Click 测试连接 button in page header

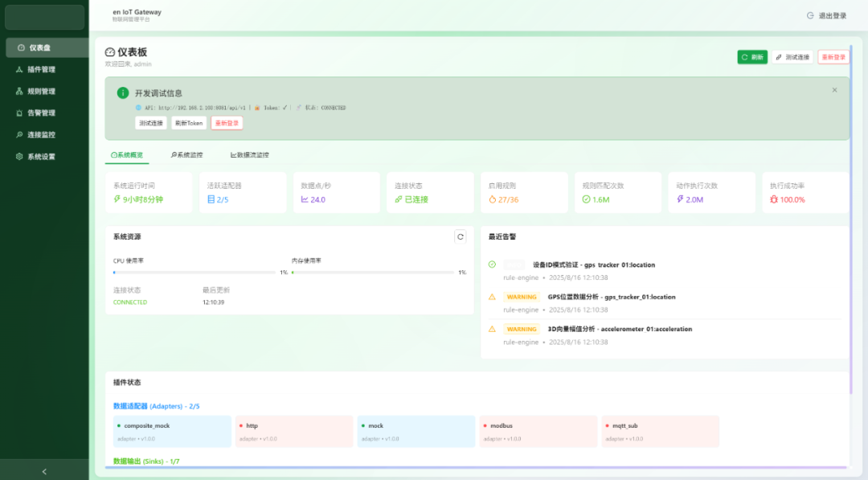[x=792, y=57]
